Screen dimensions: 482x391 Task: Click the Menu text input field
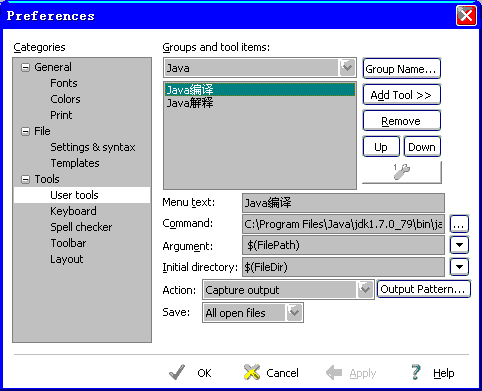click(x=343, y=203)
